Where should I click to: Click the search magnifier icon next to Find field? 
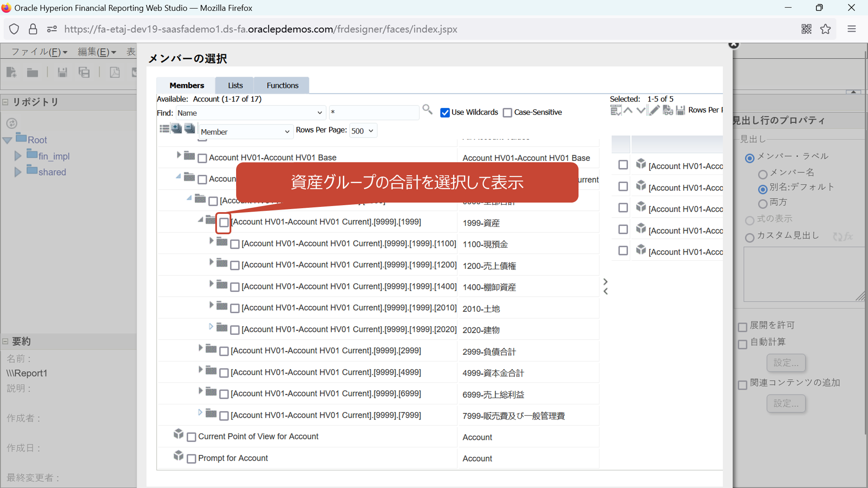(427, 110)
